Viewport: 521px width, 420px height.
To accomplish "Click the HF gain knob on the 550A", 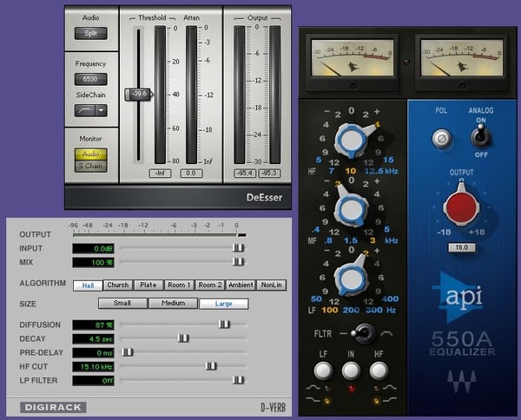I will pos(353,140).
